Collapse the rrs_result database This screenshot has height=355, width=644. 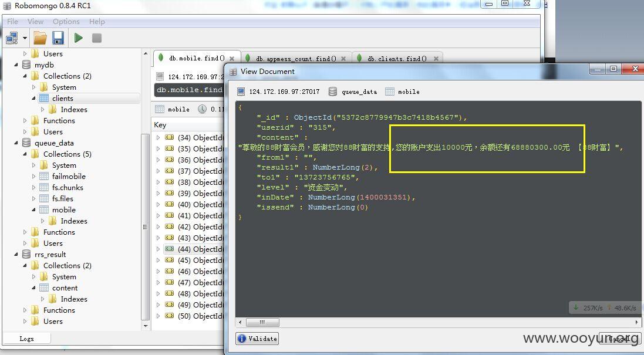click(16, 255)
